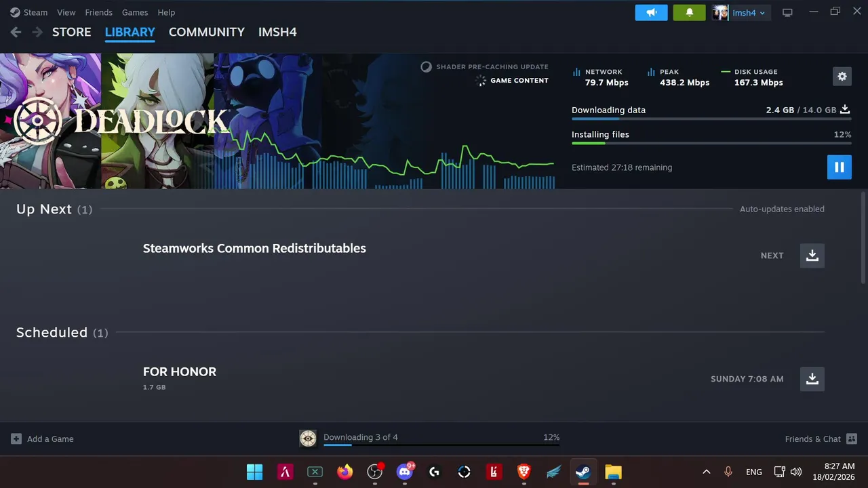Click the Estimated 27:18 remaining text

(622, 167)
